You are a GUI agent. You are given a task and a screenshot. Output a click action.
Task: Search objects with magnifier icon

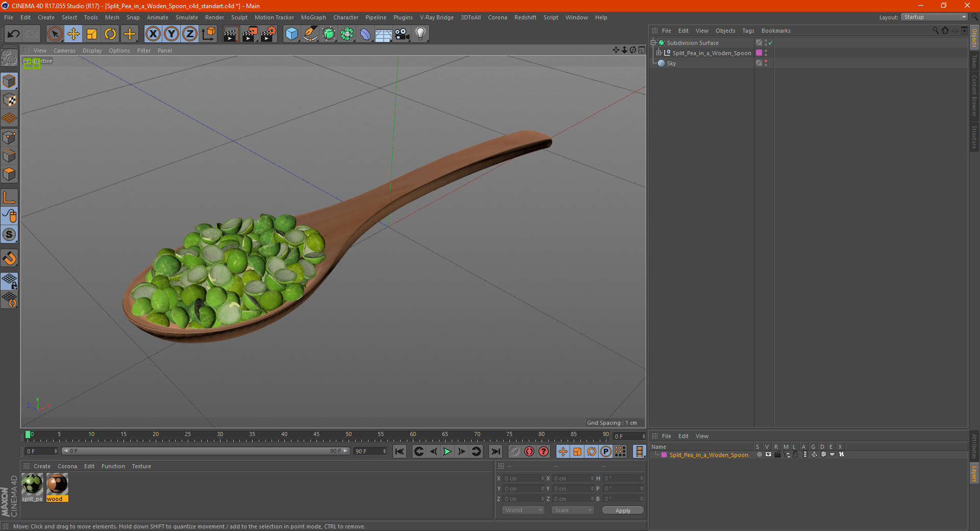pyautogui.click(x=936, y=31)
